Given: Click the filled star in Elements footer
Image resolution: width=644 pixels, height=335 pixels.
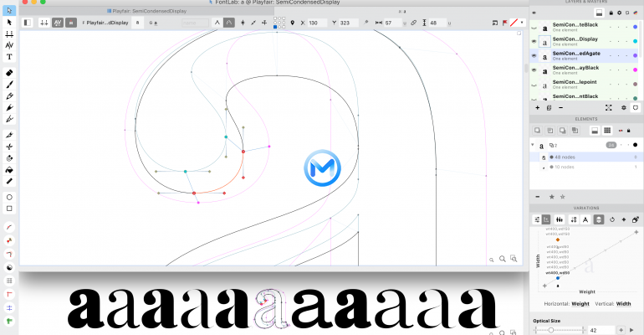Looking at the screenshot, I should [552, 197].
